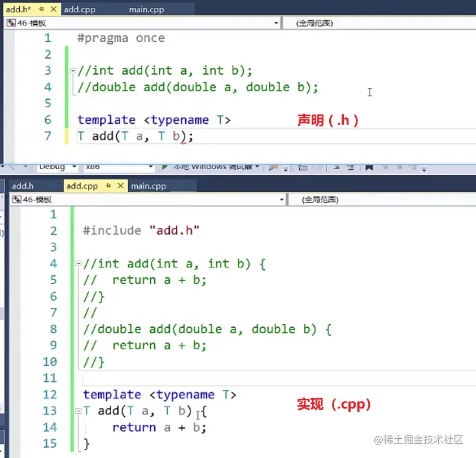Close the add.cpp tab in bottom editor
Screen dimensions: 476x458
pyautogui.click(x=120, y=186)
